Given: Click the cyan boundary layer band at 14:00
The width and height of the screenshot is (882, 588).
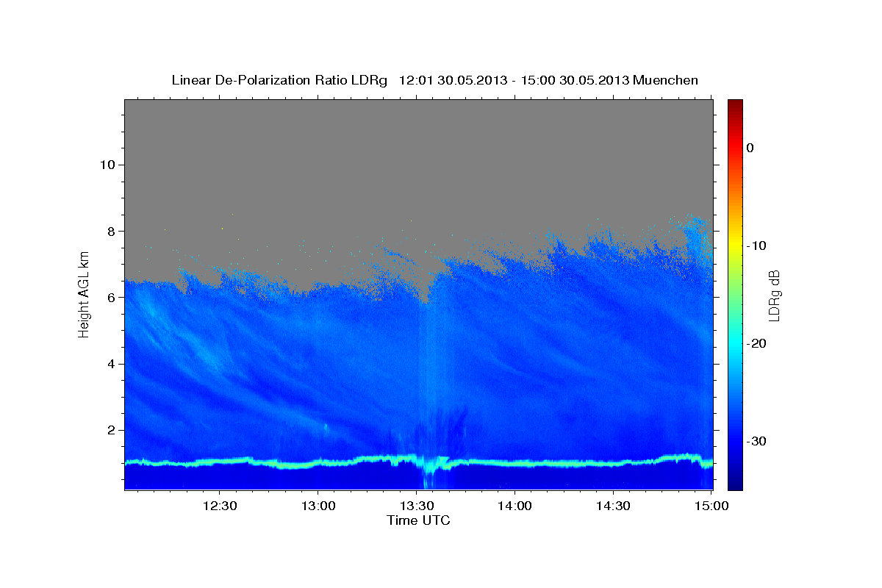Looking at the screenshot, I should (514, 464).
